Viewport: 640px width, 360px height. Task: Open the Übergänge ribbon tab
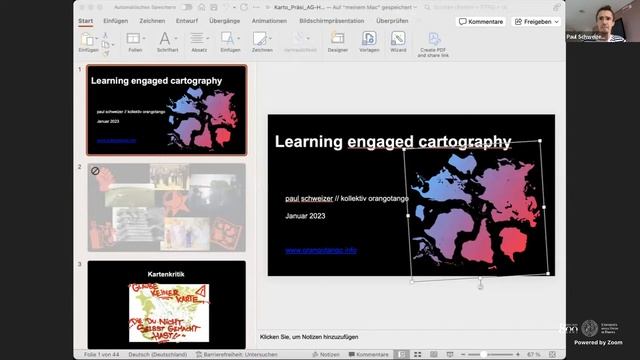224,21
